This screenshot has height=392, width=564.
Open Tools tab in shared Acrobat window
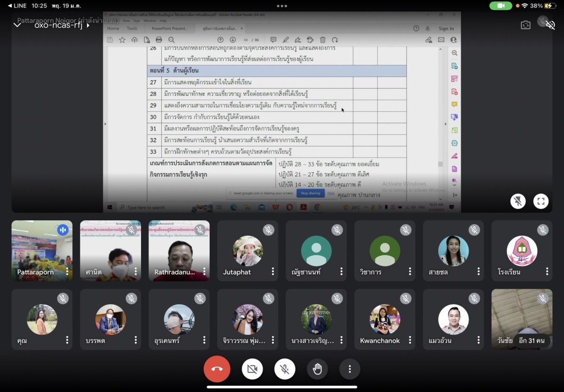pyautogui.click(x=132, y=29)
